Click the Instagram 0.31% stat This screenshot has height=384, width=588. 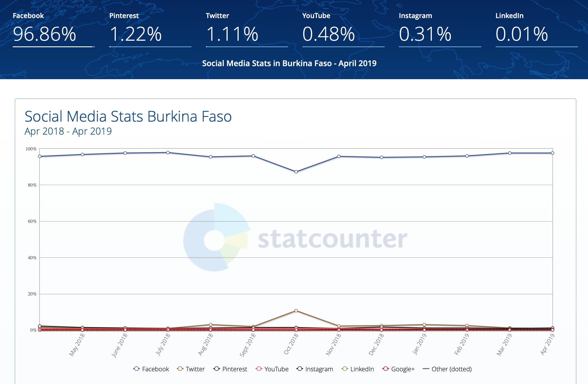pyautogui.click(x=425, y=34)
